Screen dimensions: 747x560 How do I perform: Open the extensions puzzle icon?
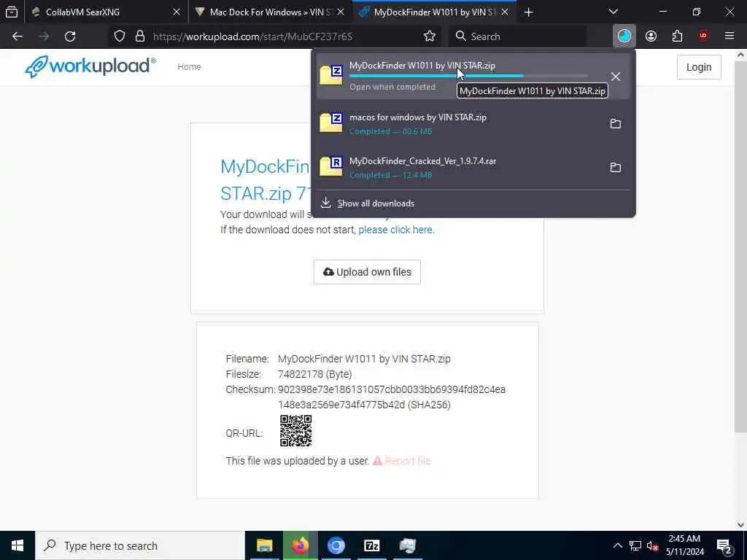click(x=677, y=36)
